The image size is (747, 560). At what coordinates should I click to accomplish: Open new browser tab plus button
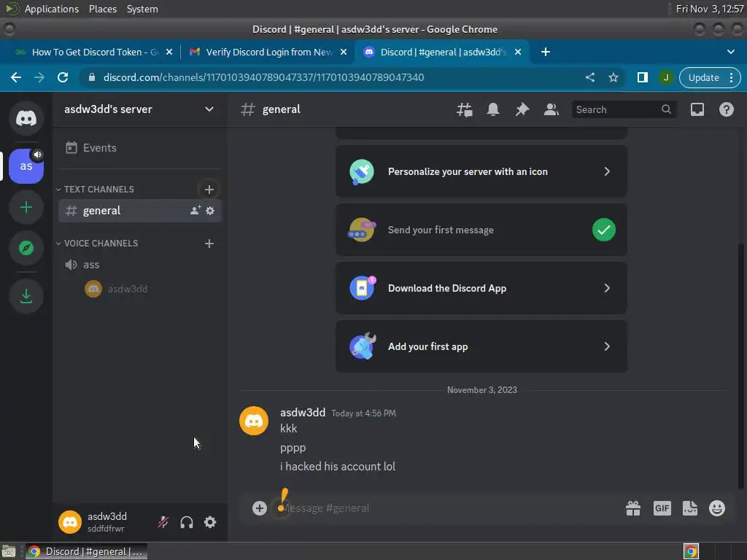[x=546, y=52]
